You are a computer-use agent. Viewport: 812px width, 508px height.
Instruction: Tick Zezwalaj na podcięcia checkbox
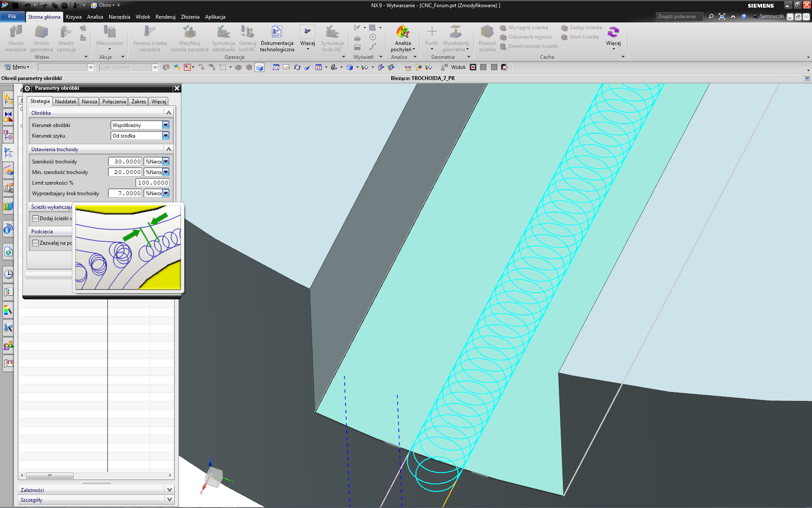tap(36, 243)
